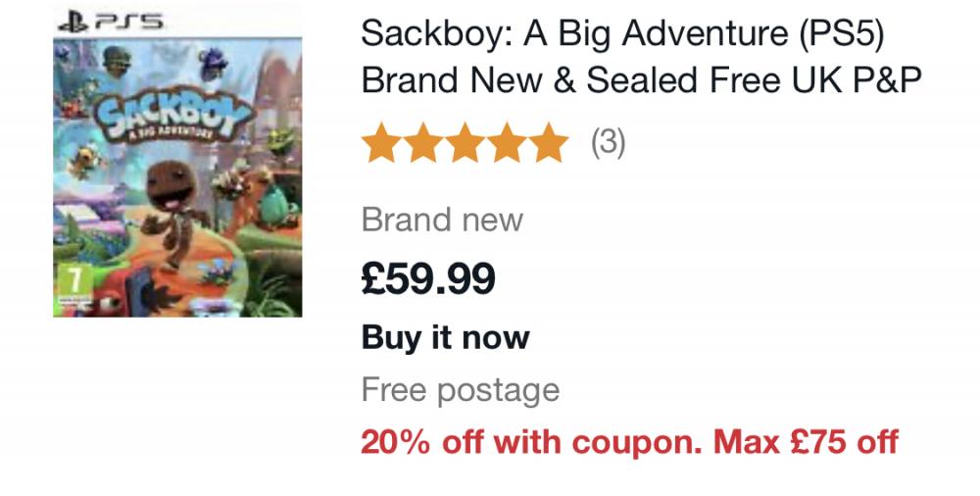Open the game cover thumbnail image
The height and width of the screenshot is (496, 980).
click(x=177, y=176)
